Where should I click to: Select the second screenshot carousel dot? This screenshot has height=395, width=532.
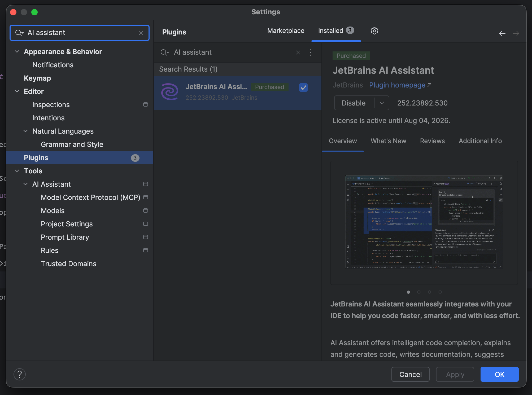[419, 292]
